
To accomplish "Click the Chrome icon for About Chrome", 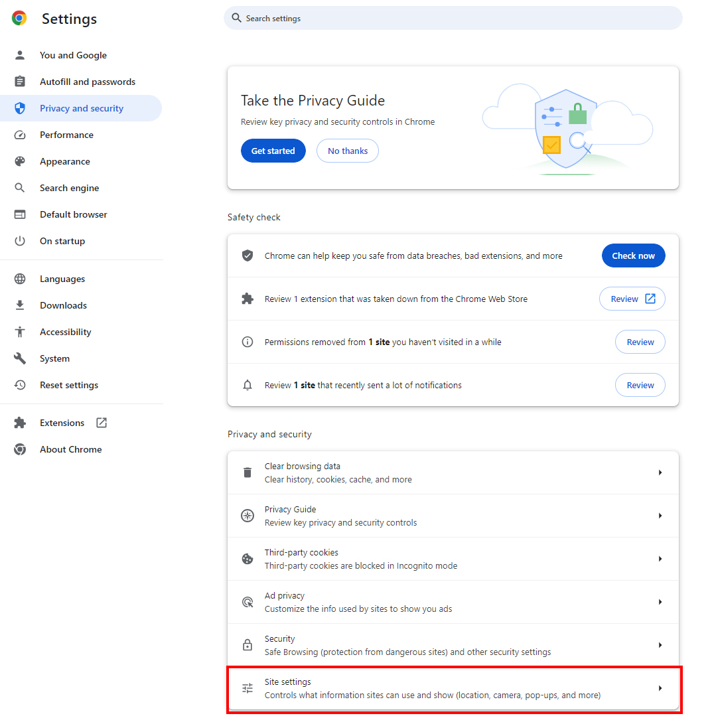I will click(x=19, y=449).
